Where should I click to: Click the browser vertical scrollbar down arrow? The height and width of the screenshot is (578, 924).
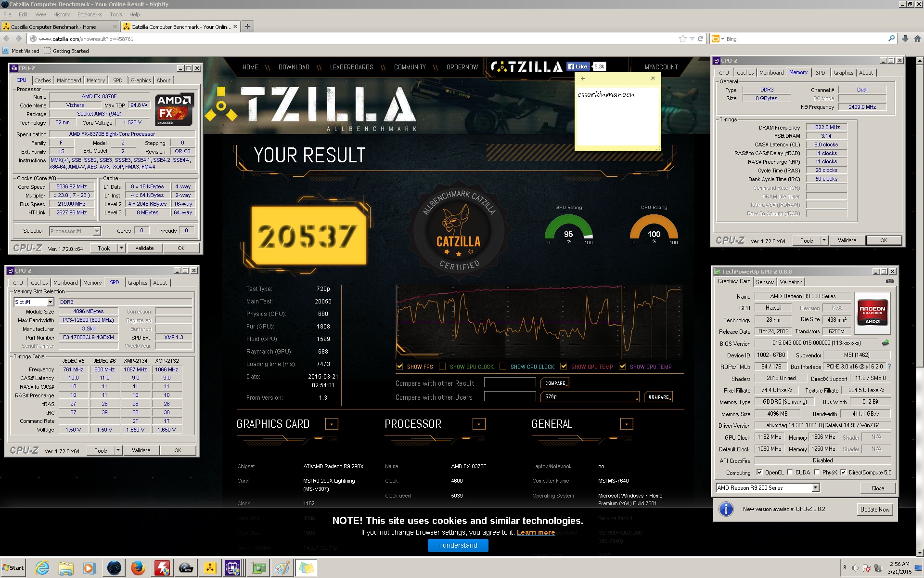pyautogui.click(x=920, y=553)
